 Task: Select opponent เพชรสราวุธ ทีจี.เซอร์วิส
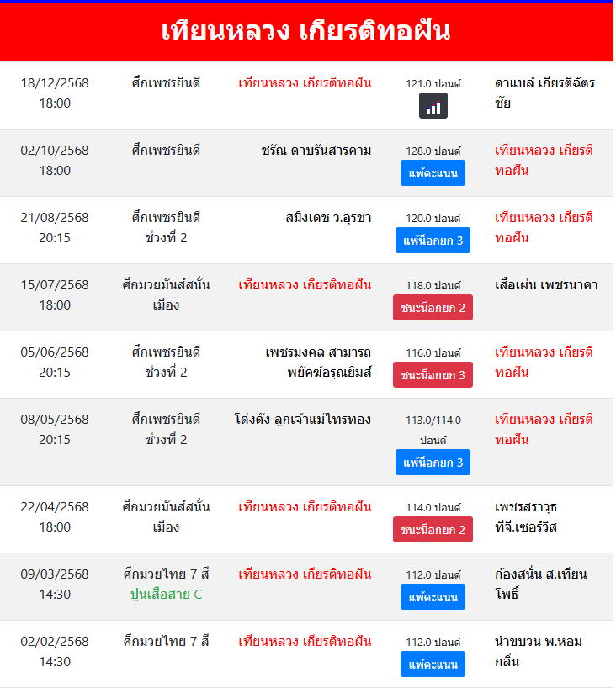point(526,517)
